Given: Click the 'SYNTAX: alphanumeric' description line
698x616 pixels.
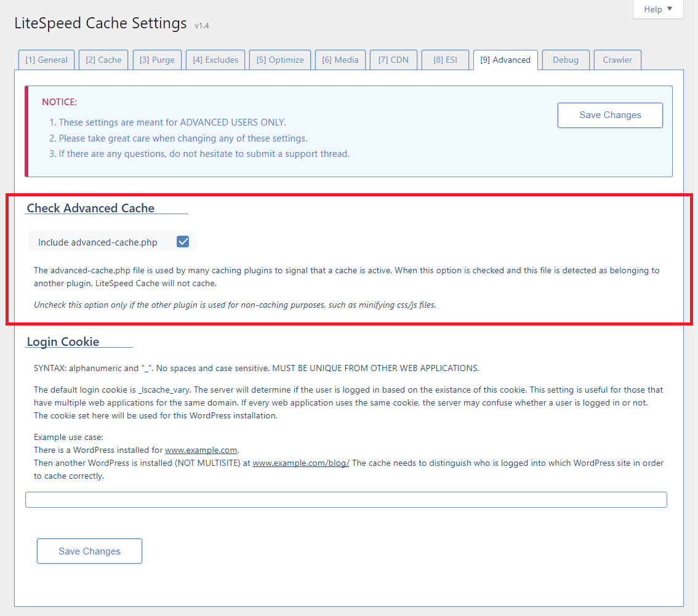Looking at the screenshot, I should (x=257, y=368).
